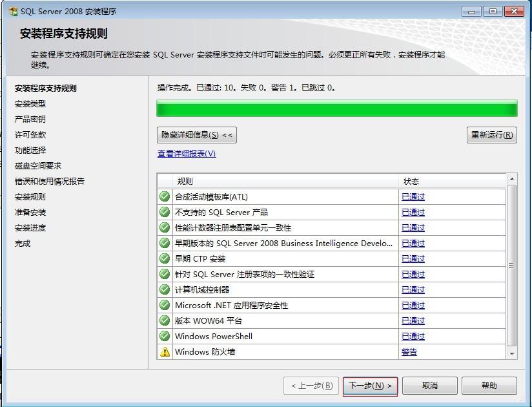Open 已通过 link for 计算机域控制器
This screenshot has width=532, height=407.
point(413,290)
